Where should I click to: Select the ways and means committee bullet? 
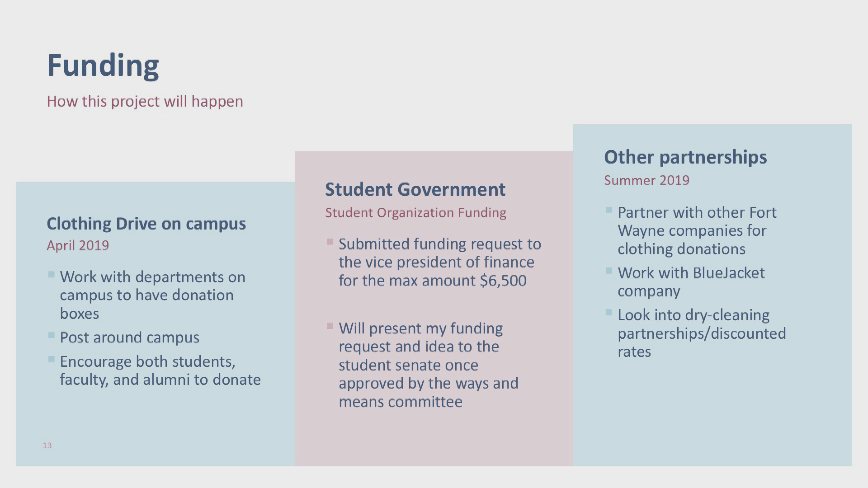[429, 365]
